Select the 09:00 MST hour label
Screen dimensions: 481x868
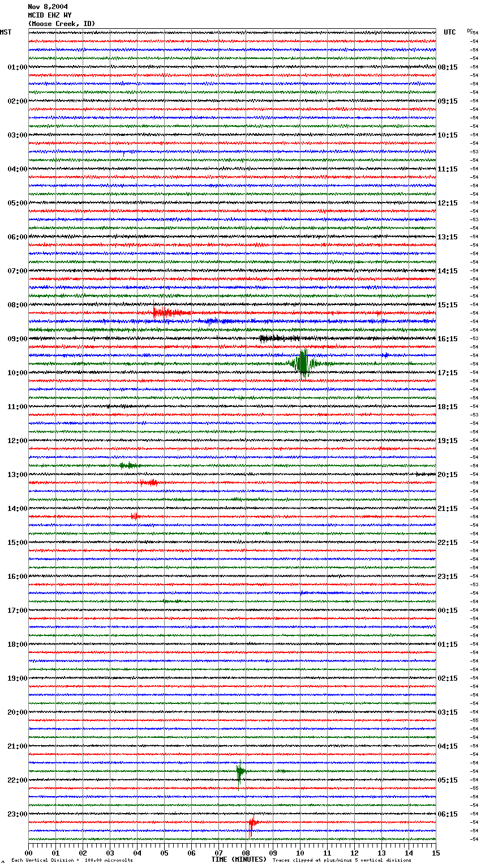tap(18, 339)
